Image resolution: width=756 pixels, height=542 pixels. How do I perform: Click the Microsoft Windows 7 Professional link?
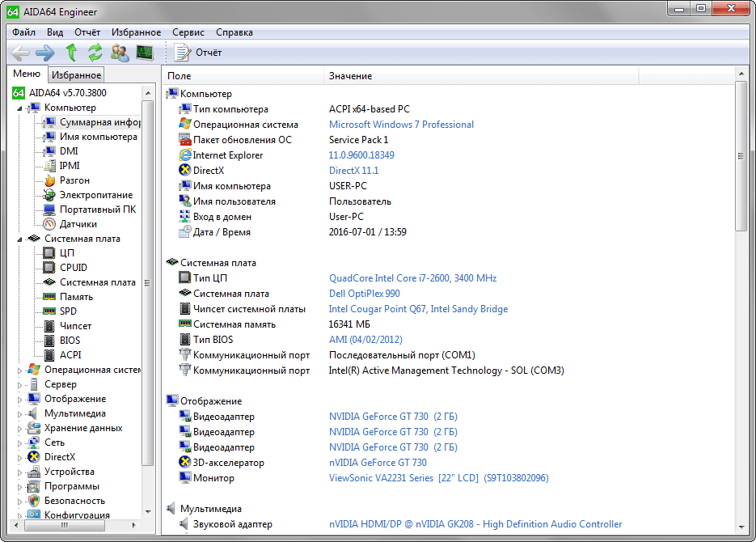[x=401, y=125]
